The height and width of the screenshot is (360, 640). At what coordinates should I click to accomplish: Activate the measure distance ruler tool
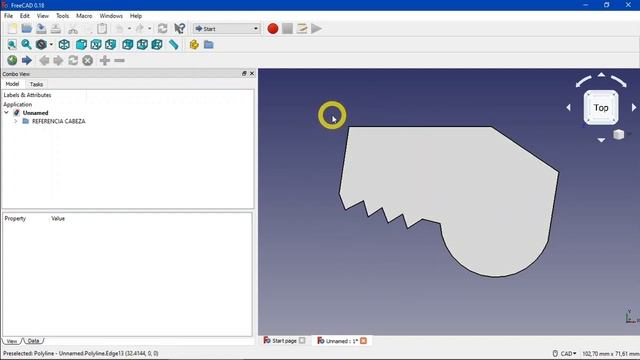click(173, 44)
